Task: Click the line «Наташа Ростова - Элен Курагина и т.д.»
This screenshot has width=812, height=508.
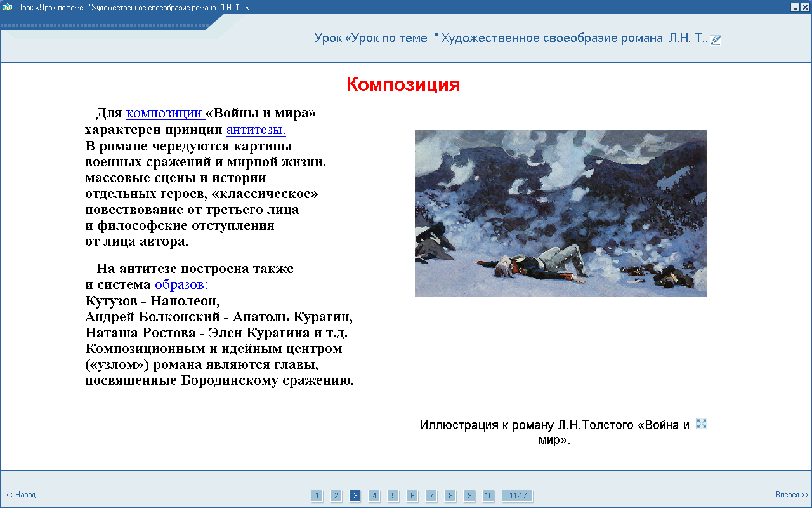Action: click(x=216, y=333)
